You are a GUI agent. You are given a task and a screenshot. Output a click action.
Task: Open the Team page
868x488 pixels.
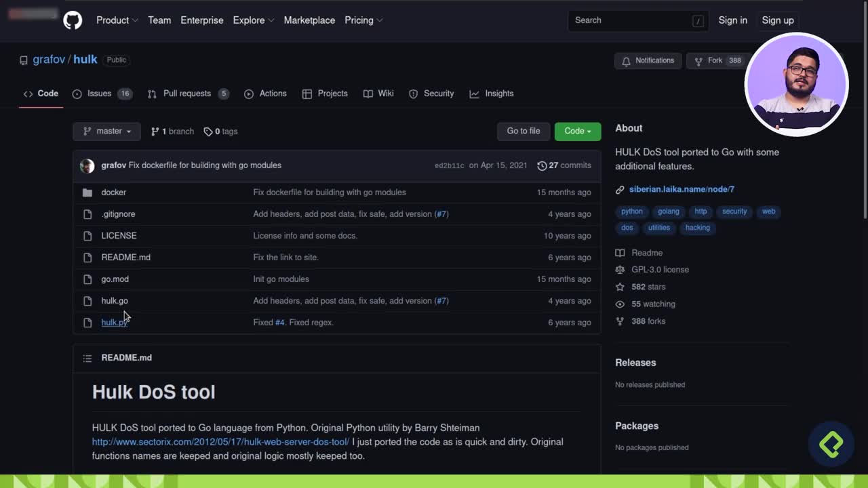coord(159,20)
